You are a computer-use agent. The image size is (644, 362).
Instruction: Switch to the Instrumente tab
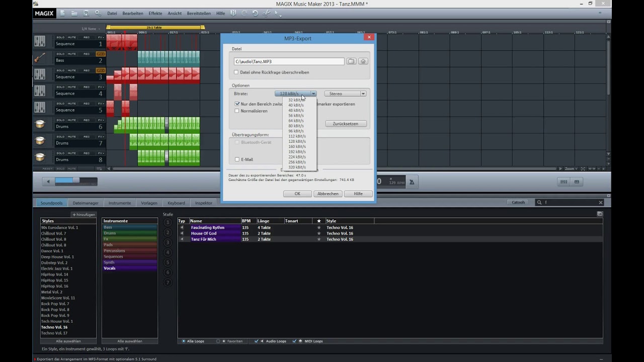[x=120, y=203]
